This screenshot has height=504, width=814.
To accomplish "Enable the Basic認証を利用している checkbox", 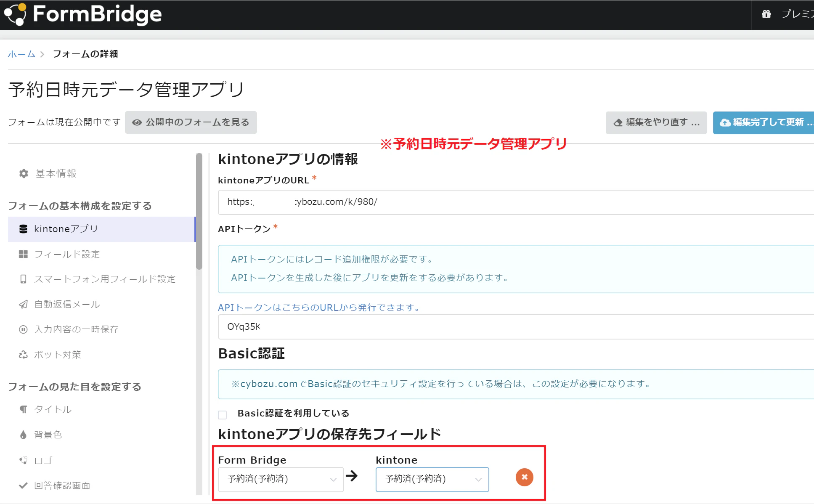I will tap(223, 415).
